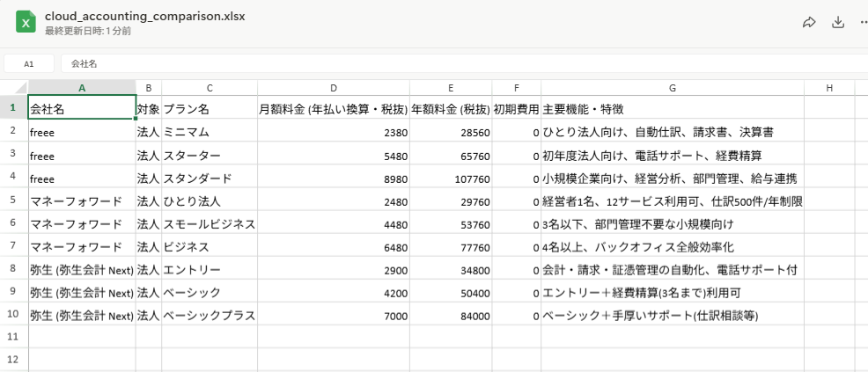Viewport: 868px width, 372px height.
Task: Click the green Excel file icon
Action: click(x=26, y=23)
